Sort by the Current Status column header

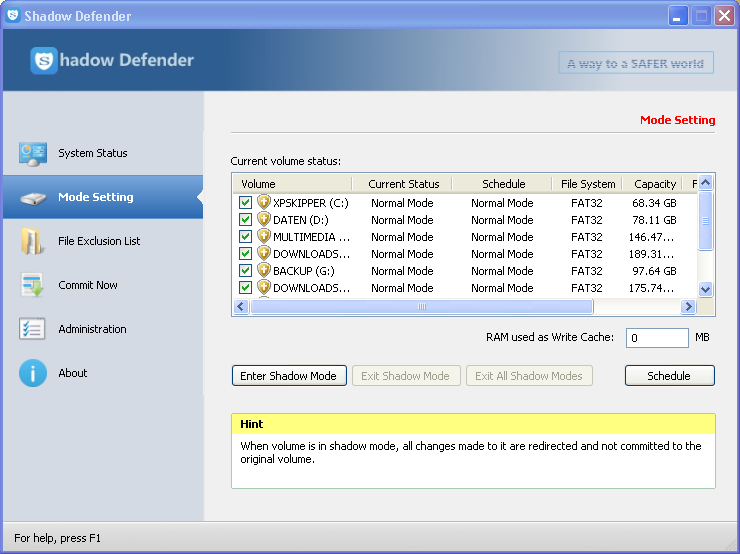click(x=402, y=184)
